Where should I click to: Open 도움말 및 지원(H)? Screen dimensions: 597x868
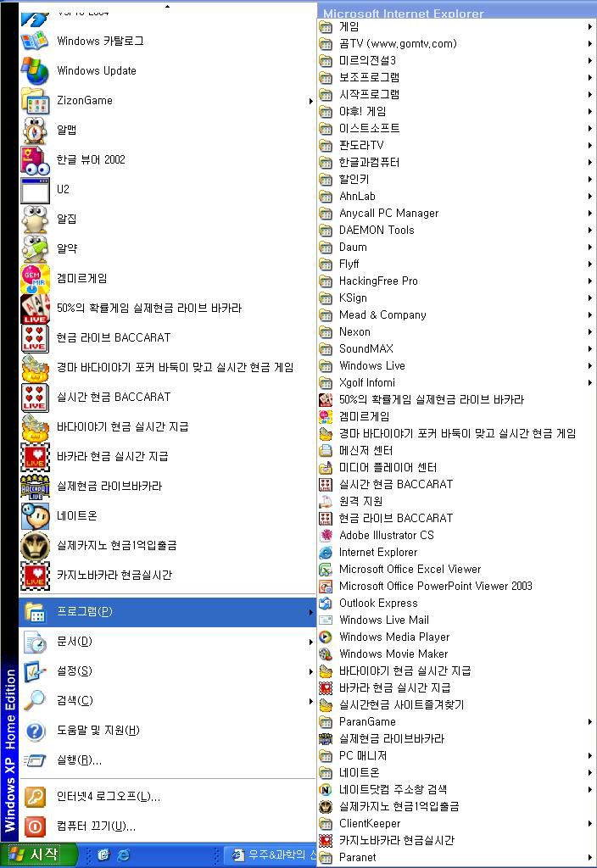[167, 731]
